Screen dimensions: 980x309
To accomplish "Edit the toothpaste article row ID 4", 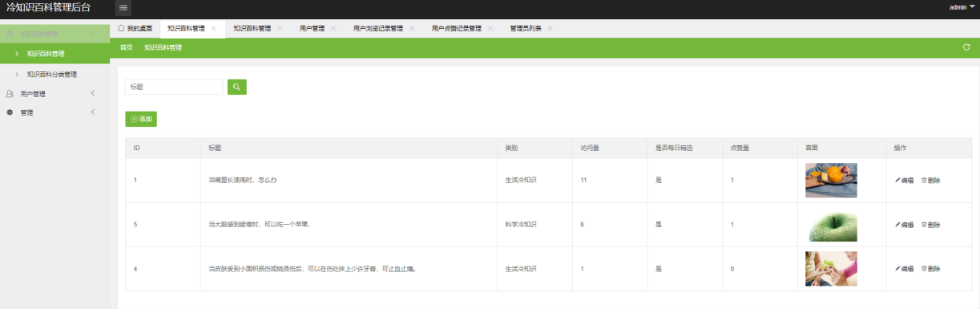I will tap(904, 269).
